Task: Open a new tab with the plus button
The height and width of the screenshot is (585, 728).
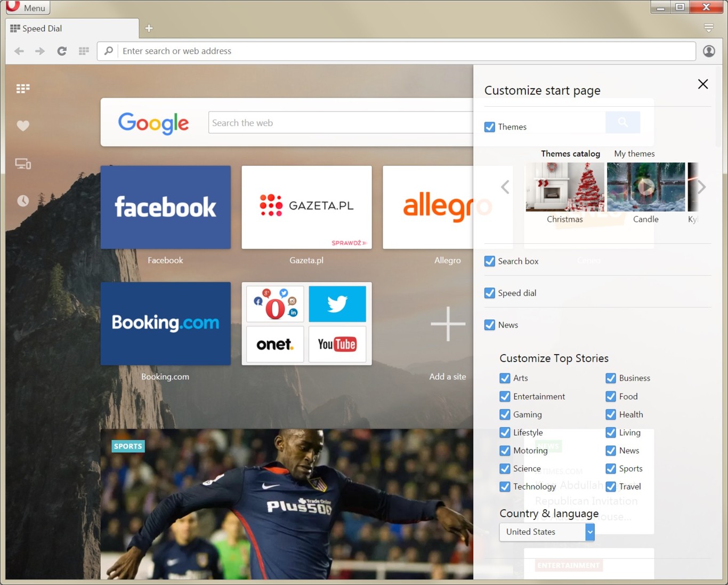Action: 148,28
